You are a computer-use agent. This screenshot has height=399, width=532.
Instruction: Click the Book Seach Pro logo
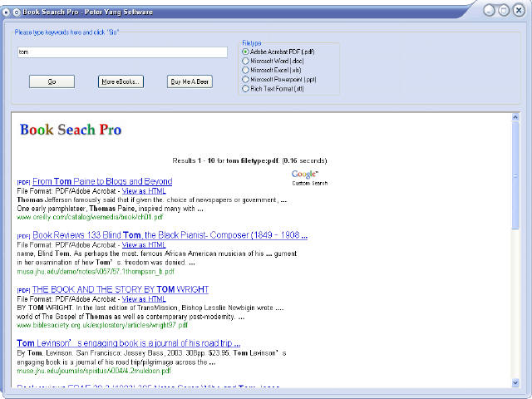[x=71, y=130]
